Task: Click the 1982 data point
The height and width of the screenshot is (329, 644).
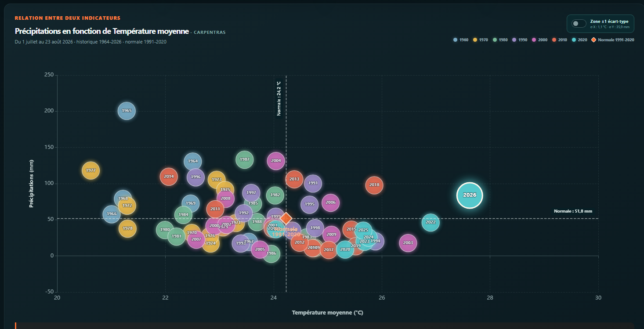Action: pos(275,195)
